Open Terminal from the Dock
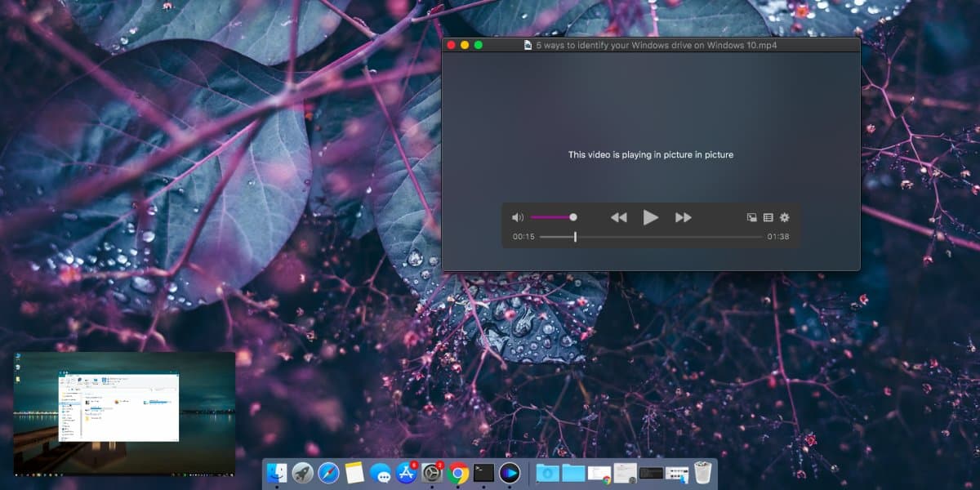This screenshot has width=980, height=490. pos(484,472)
